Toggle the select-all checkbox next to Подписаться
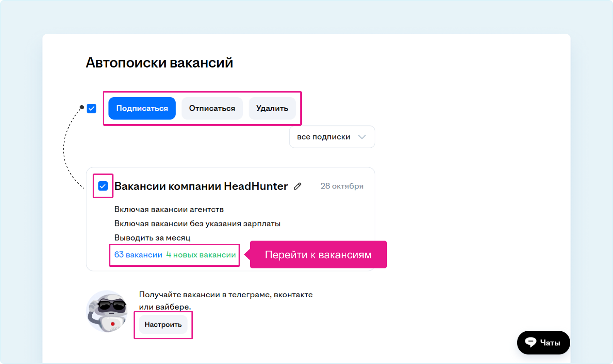The width and height of the screenshot is (613, 364). (91, 108)
